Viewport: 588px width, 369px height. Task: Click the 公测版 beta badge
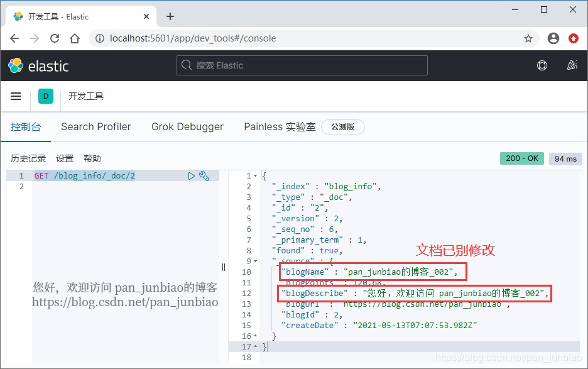point(343,127)
